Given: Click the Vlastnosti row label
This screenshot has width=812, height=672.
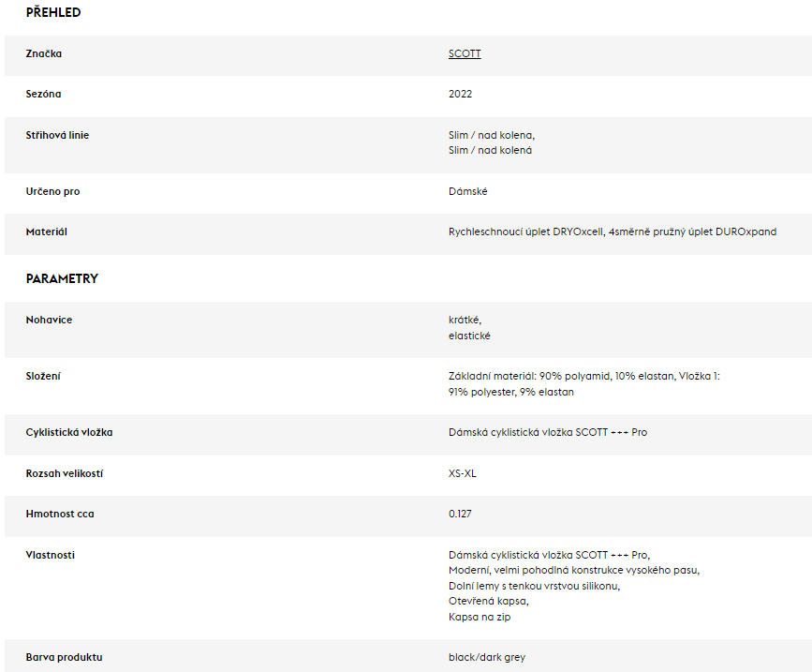Looking at the screenshot, I should click(x=51, y=556).
